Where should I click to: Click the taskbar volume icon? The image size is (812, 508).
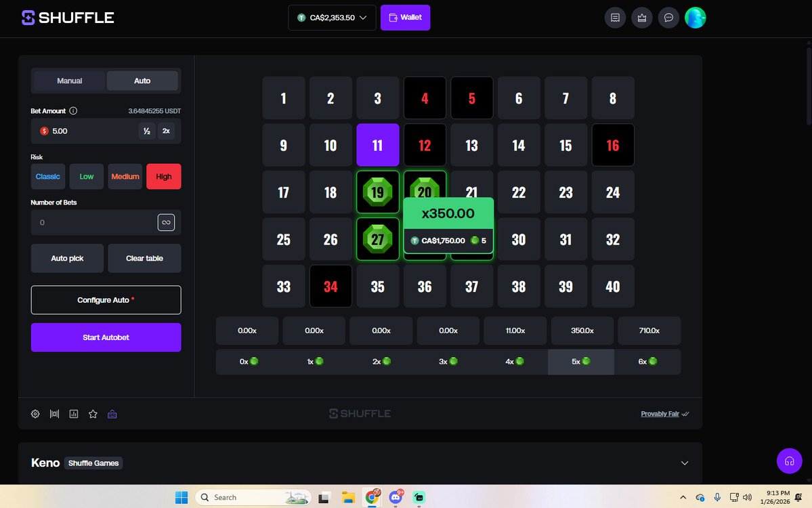coord(747,498)
